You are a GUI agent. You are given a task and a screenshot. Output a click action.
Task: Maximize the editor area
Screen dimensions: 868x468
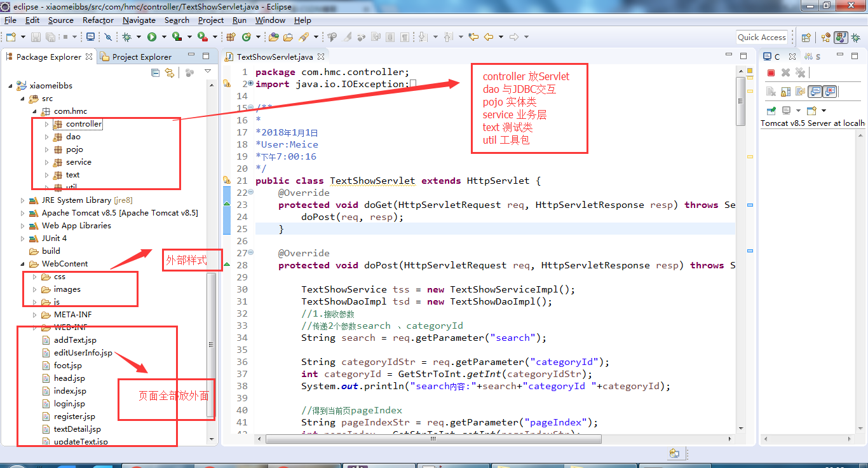tap(743, 56)
